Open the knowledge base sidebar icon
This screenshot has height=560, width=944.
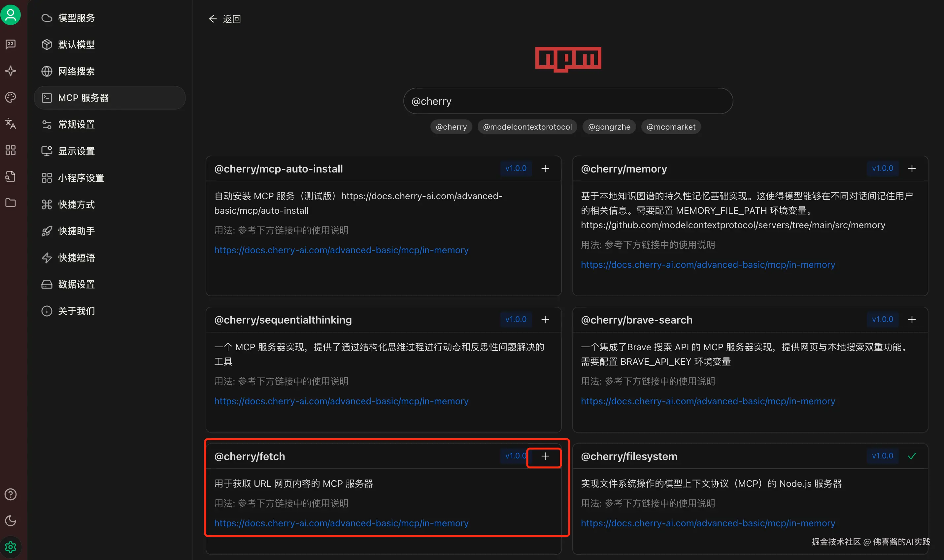[x=11, y=176]
